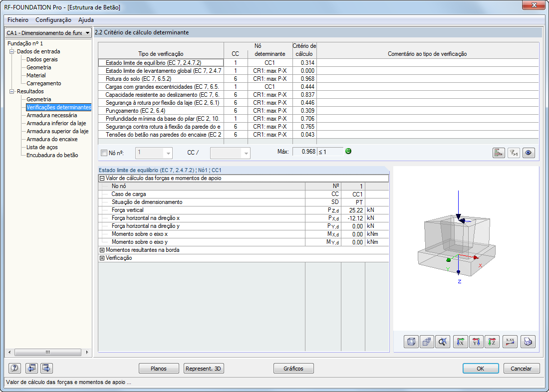Collapse Valor de cálculo das forças section
Image resolution: width=549 pixels, height=392 pixels.
(102, 178)
